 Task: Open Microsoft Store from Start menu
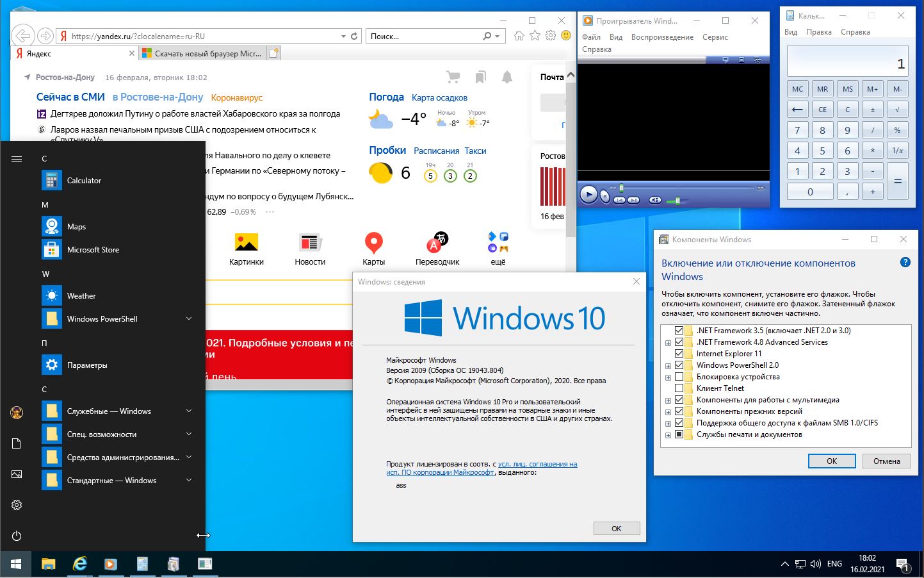pyautogui.click(x=117, y=250)
